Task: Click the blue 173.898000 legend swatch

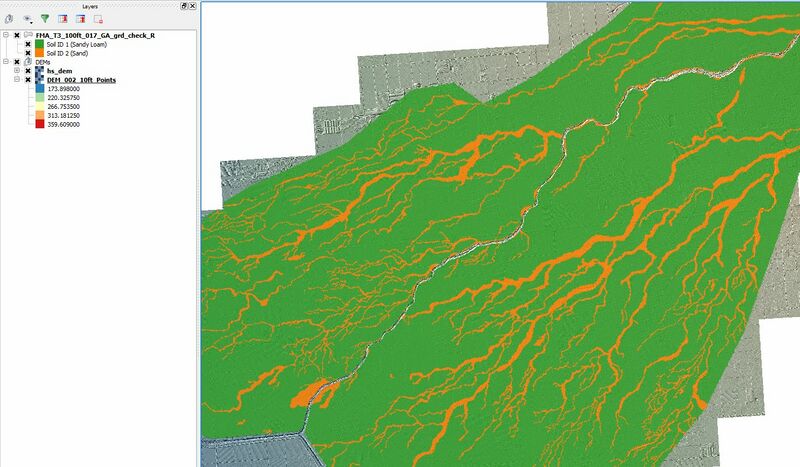Action: (x=39, y=89)
